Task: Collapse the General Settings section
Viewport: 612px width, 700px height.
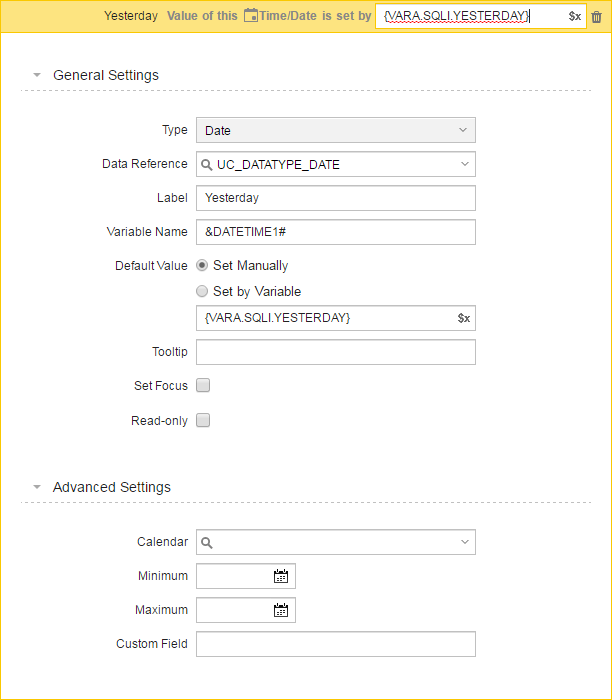Action: click(x=37, y=75)
